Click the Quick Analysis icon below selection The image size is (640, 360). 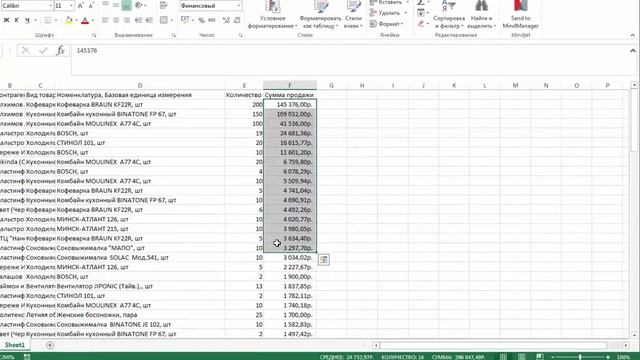click(x=324, y=259)
